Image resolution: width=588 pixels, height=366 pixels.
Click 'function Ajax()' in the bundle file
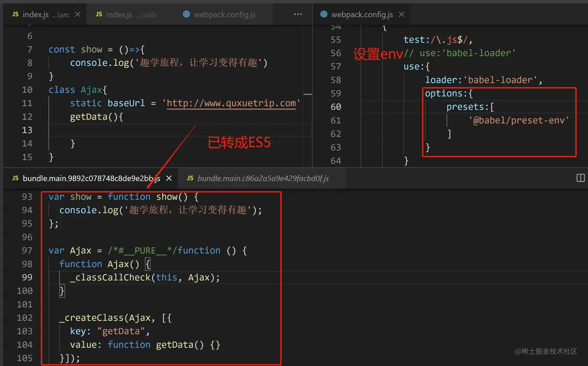[99, 264]
